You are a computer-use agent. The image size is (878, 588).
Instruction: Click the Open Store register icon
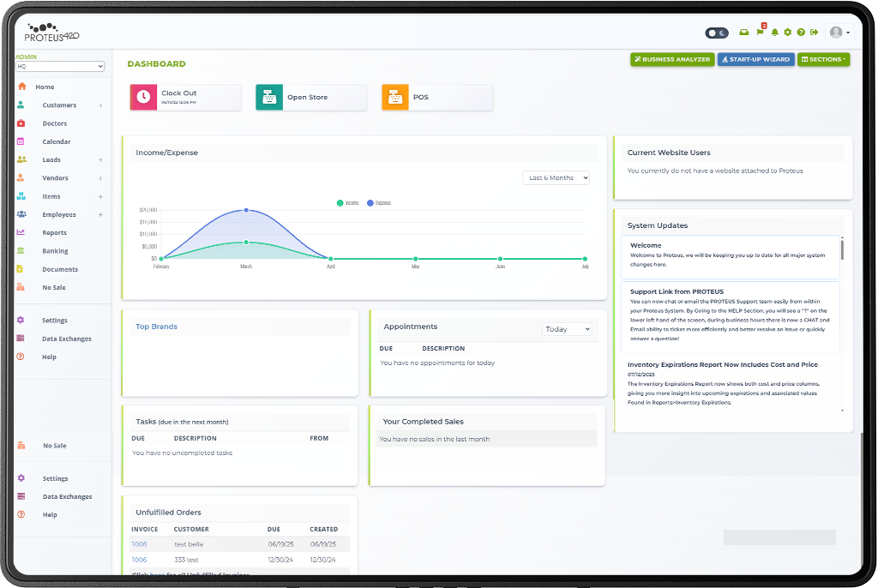(269, 97)
